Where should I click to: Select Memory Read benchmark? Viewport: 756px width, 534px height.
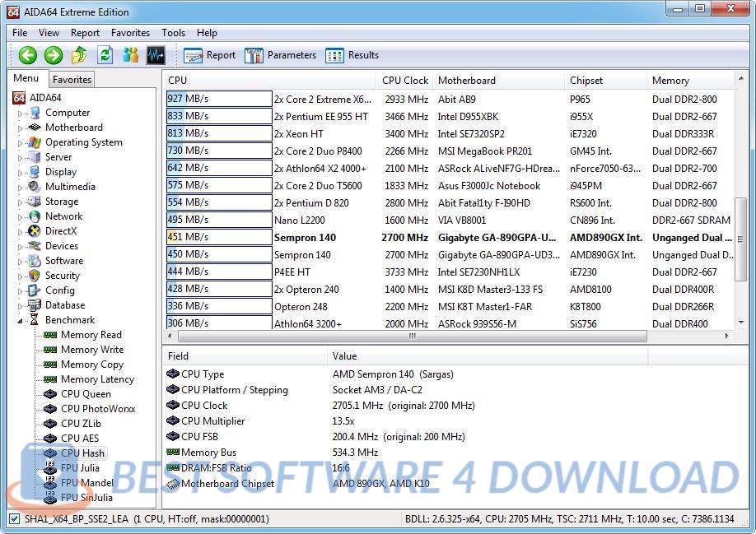[91, 335]
